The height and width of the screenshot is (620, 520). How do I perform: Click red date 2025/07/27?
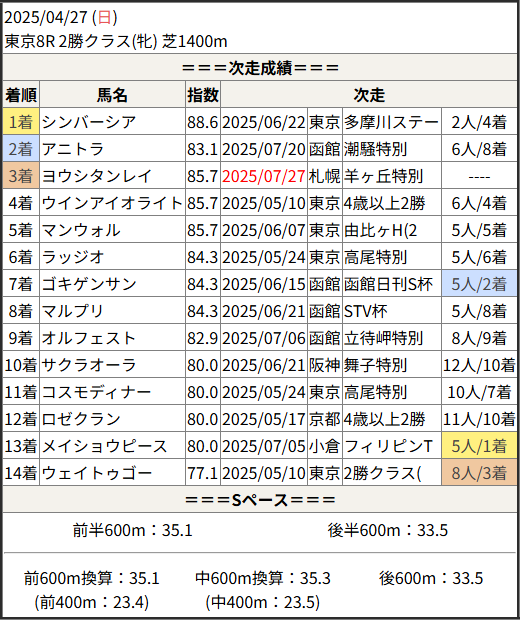pyautogui.click(x=263, y=176)
